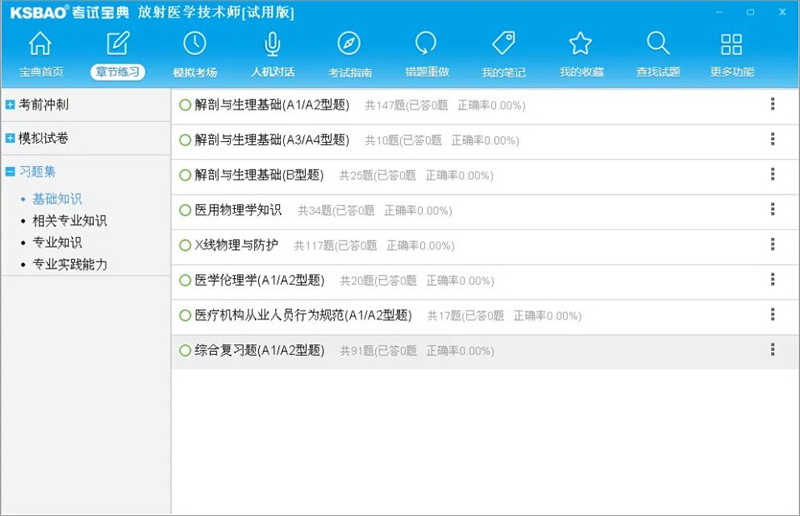Open 医学伦理学(A1/A2型题) chapter
This screenshot has height=516, width=800.
pos(259,280)
